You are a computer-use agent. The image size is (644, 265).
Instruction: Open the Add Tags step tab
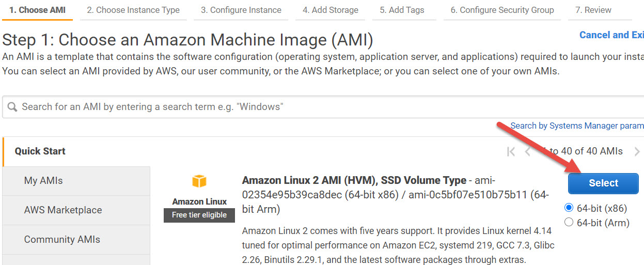tap(402, 10)
